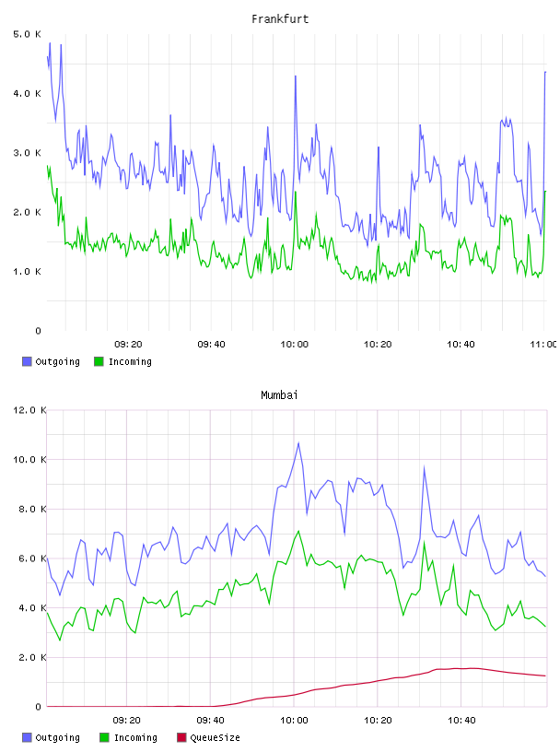The height and width of the screenshot is (752, 560).
Task: Click the 1.0 K label on Frankfurt axis
Action: coord(28,272)
